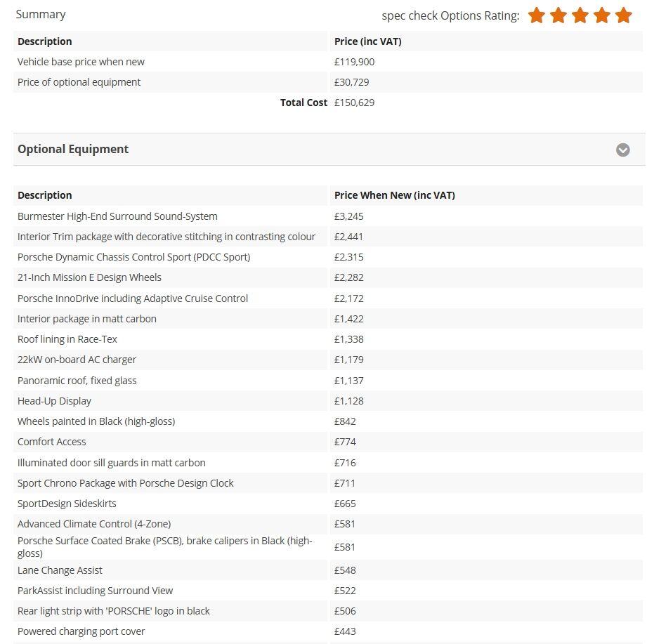Click the first orange rating star
647x644 pixels.
[537, 15]
